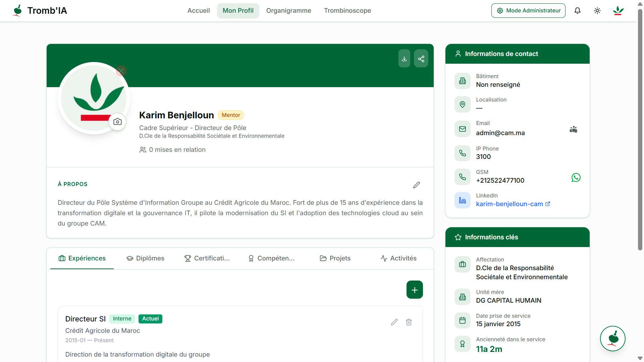
Task: Open user avatar menu in header
Action: [x=618, y=11]
